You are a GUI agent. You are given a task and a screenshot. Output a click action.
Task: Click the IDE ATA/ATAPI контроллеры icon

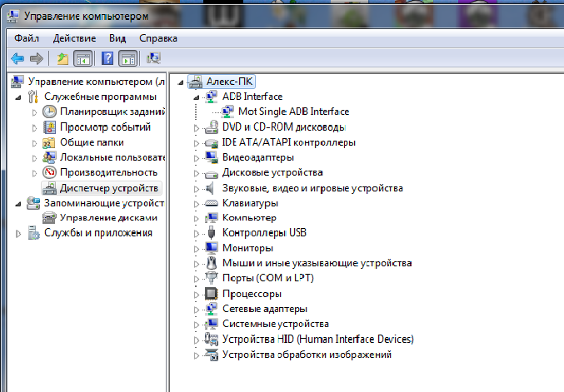pyautogui.click(x=211, y=142)
